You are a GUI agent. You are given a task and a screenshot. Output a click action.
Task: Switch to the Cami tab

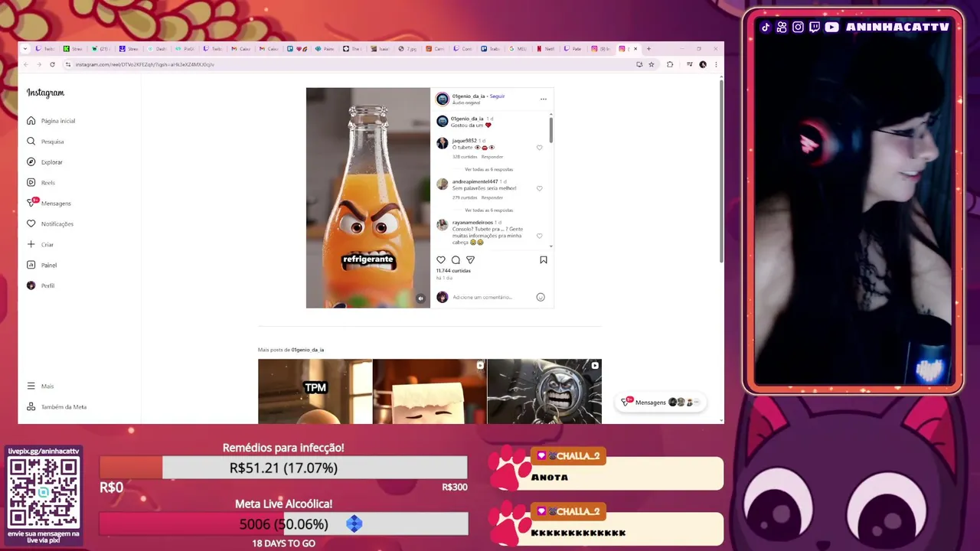435,49
